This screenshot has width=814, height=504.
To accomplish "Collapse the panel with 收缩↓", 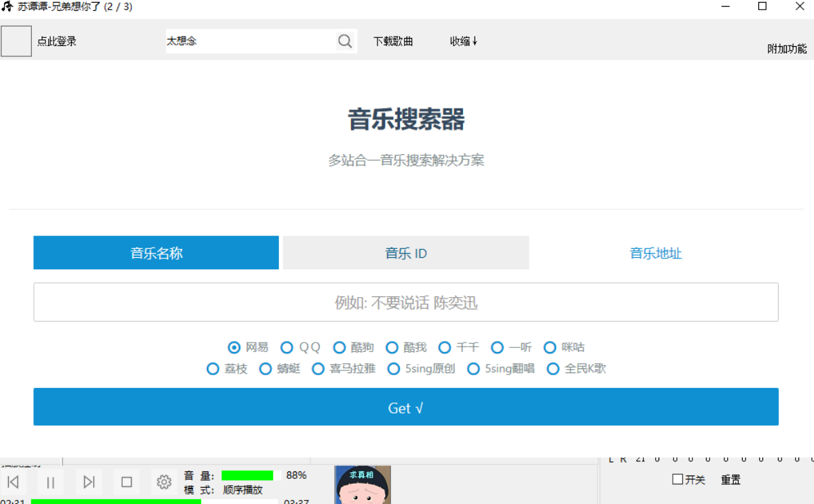I will (464, 41).
